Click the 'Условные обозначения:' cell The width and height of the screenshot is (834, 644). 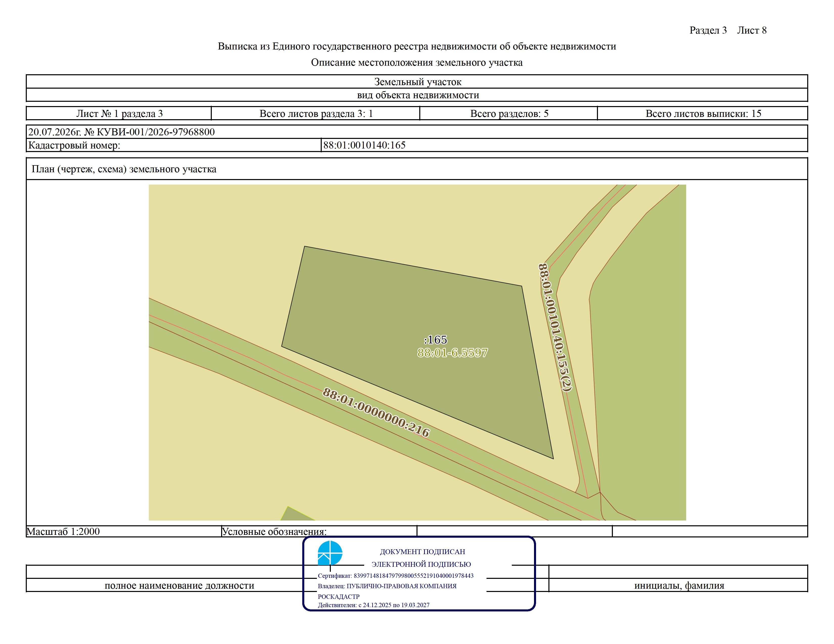coord(319,531)
